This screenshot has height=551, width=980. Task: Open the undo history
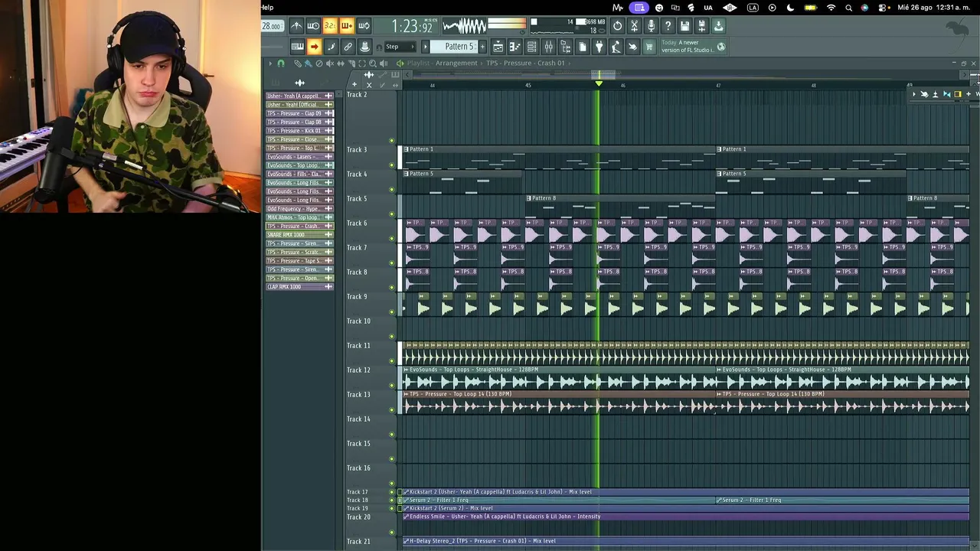click(617, 26)
